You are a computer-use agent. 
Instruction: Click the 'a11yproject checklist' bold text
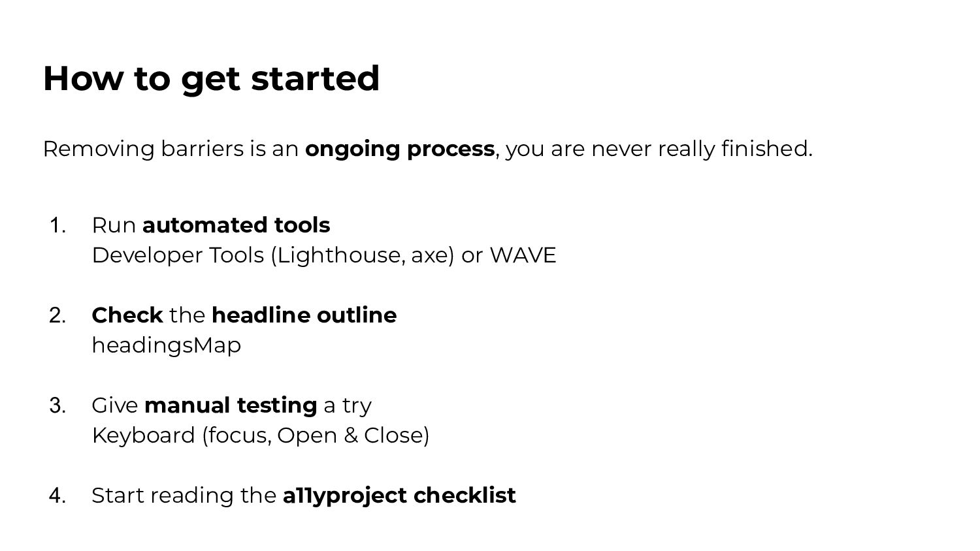point(399,496)
